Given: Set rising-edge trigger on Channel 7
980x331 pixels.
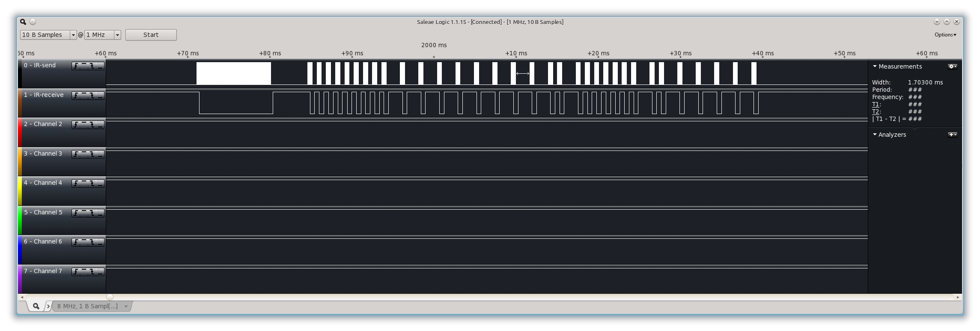Looking at the screenshot, I should pos(76,272).
